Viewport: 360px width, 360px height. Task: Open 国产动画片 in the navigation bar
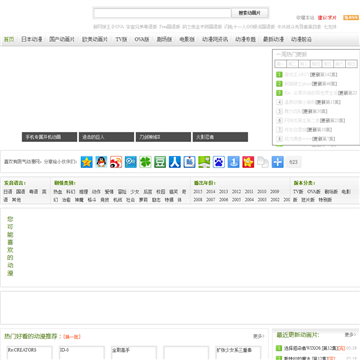coord(62,39)
